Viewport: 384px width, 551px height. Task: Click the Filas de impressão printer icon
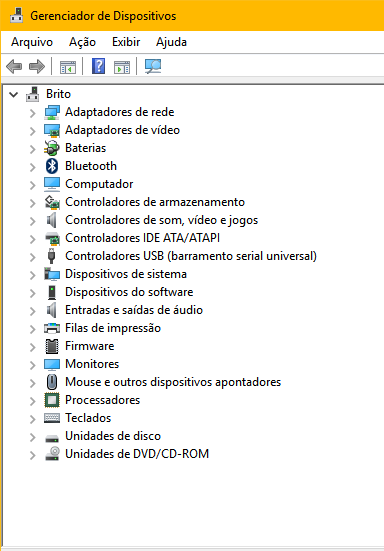(x=52, y=328)
